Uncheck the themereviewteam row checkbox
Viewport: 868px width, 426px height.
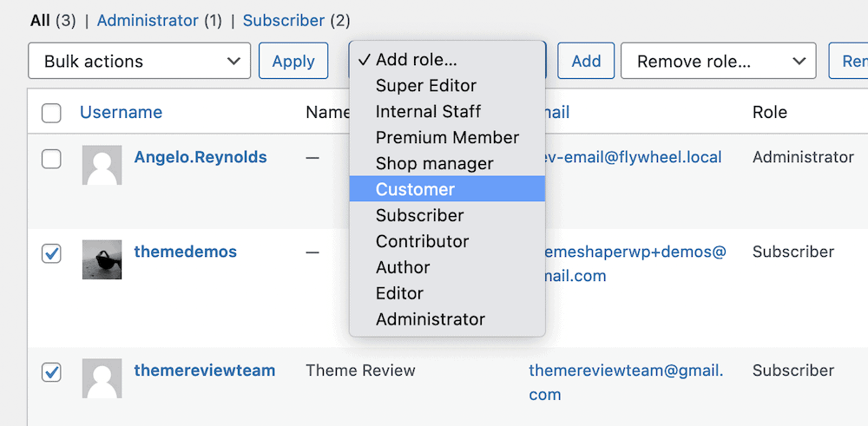click(51, 372)
